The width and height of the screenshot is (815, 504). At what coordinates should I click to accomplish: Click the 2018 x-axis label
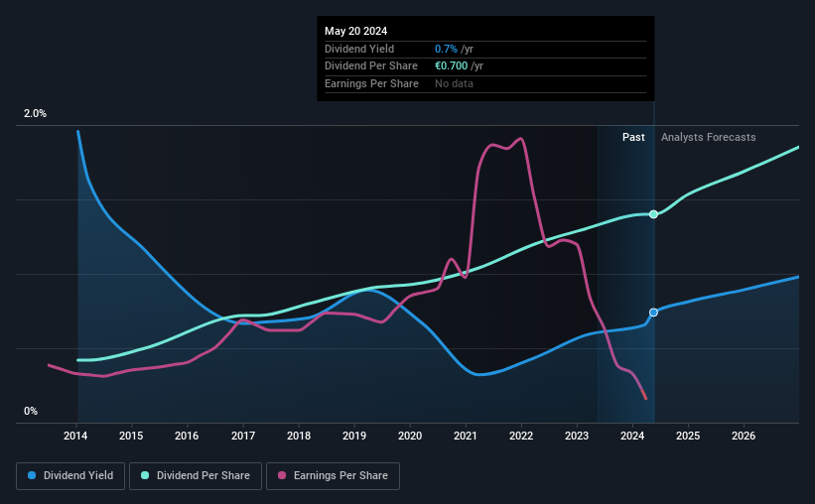299,436
